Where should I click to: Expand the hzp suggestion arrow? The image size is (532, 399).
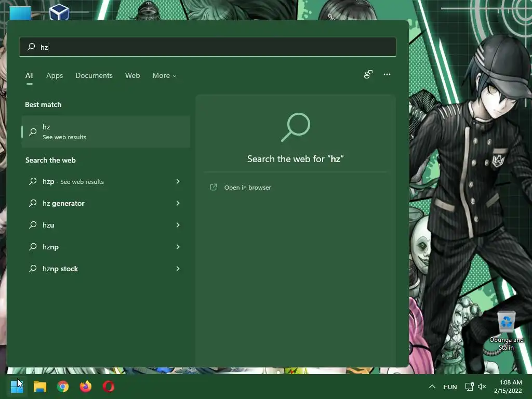tap(178, 181)
